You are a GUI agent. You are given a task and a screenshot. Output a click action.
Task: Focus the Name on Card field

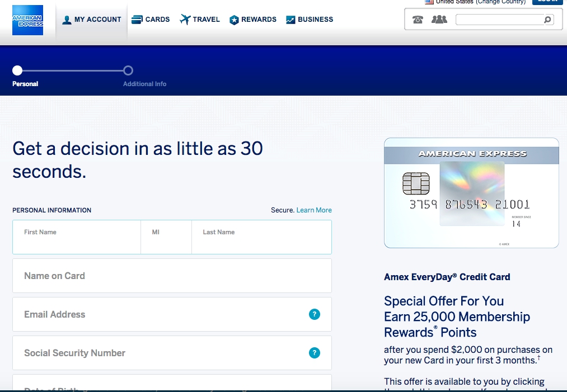pyautogui.click(x=172, y=276)
